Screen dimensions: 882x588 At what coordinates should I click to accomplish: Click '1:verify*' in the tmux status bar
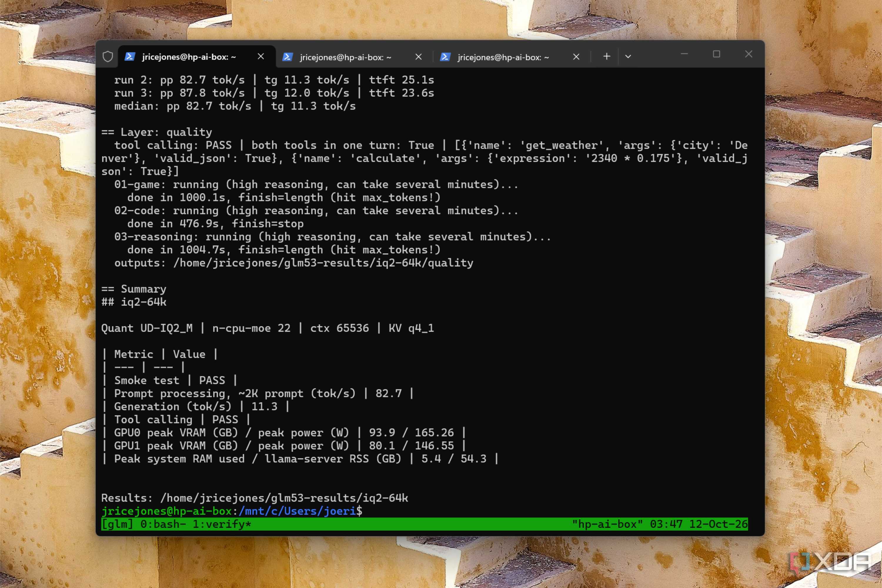tap(222, 524)
